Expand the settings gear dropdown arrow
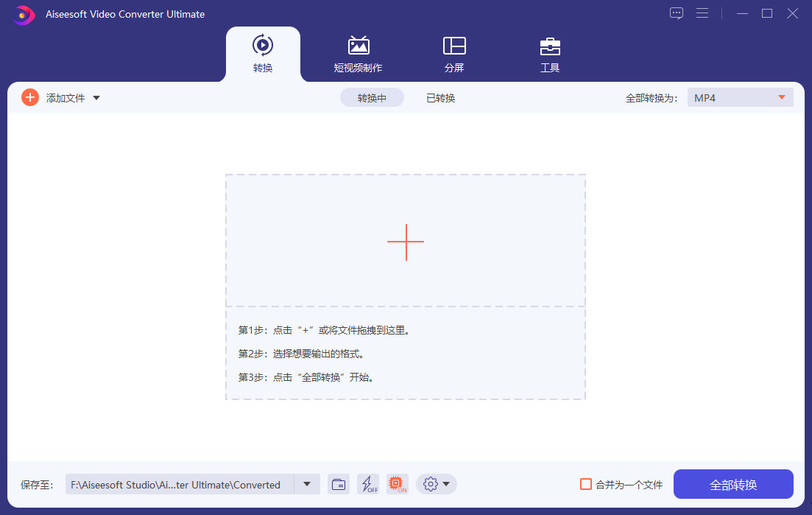The image size is (812, 515). [446, 484]
